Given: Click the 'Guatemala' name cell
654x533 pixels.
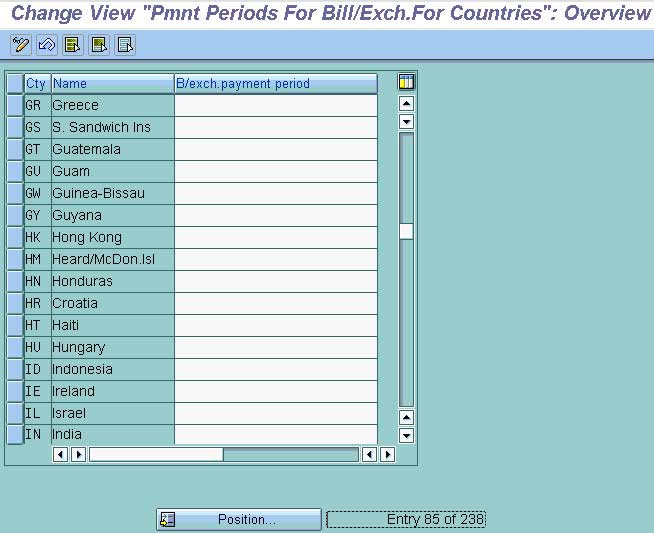Looking at the screenshot, I should pos(113,149).
